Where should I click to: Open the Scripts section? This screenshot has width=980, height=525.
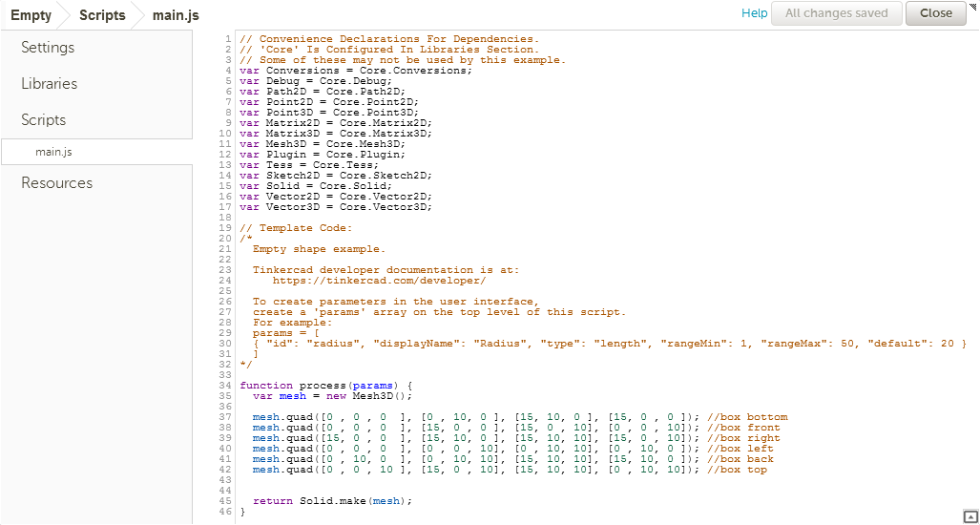tap(44, 120)
